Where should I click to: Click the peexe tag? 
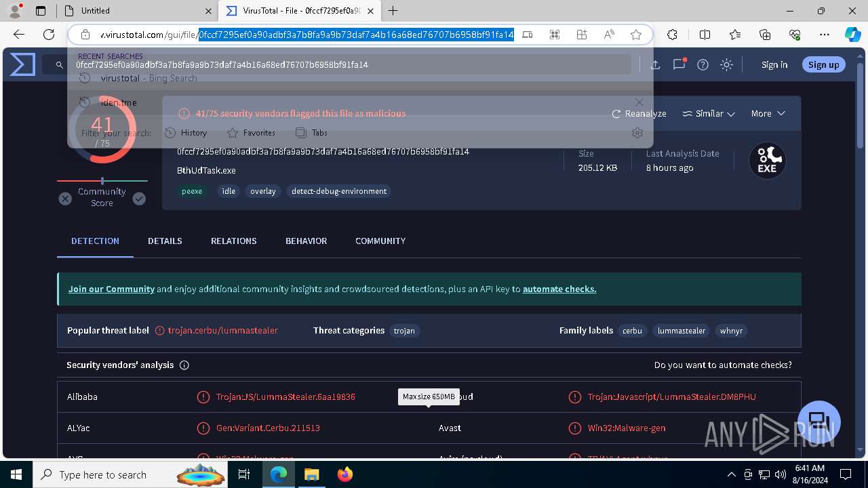click(x=192, y=191)
